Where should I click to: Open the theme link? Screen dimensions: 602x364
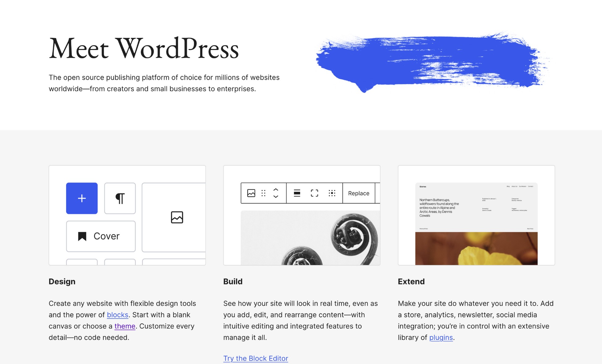125,326
